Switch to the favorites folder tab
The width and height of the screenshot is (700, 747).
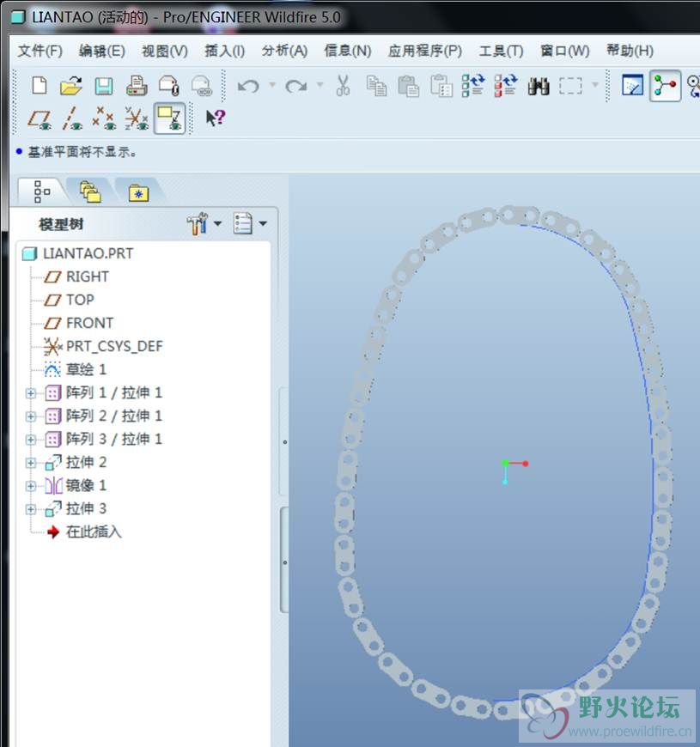pyautogui.click(x=138, y=193)
